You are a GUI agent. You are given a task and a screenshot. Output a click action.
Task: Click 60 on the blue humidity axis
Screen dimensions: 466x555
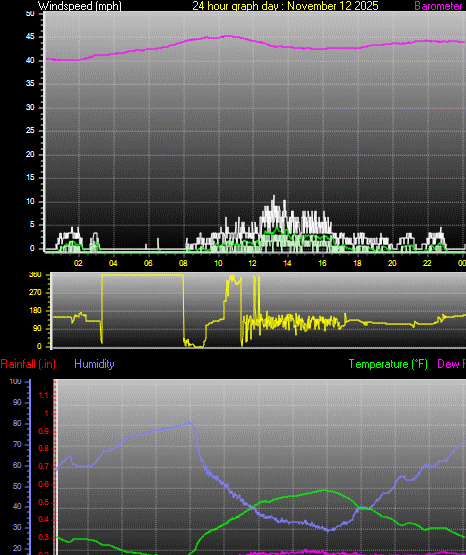point(17,465)
